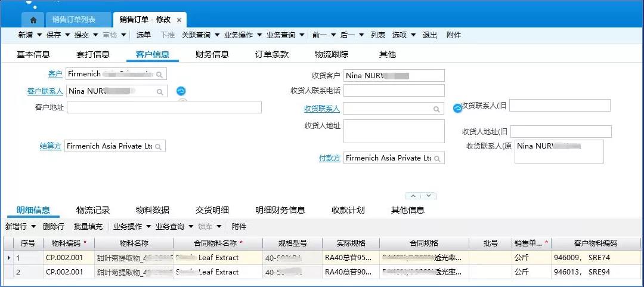Select row 2 number cell
The height and width of the screenshot is (287, 644).
click(28, 272)
